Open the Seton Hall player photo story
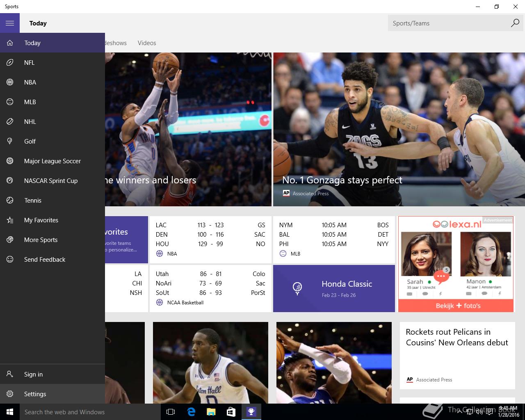 [210, 363]
